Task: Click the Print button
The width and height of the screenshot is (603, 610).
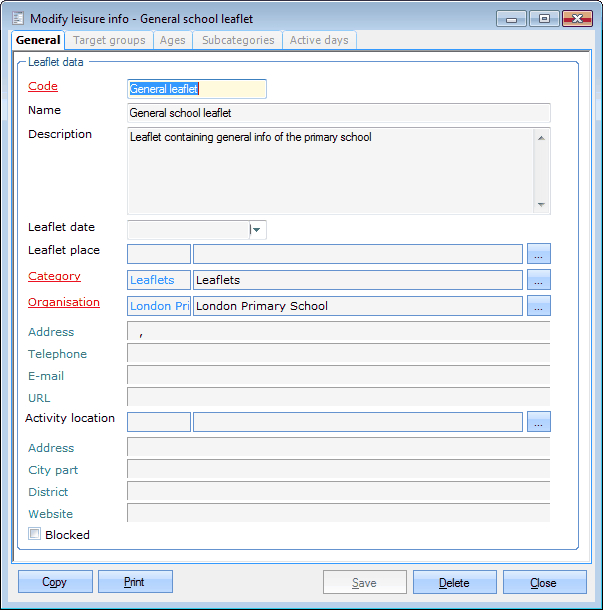Action: [135, 582]
